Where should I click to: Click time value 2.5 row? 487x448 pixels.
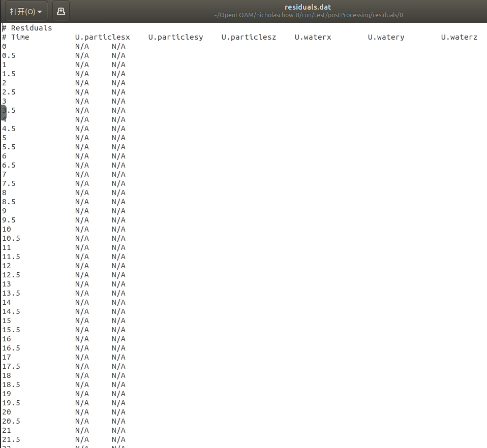9,92
